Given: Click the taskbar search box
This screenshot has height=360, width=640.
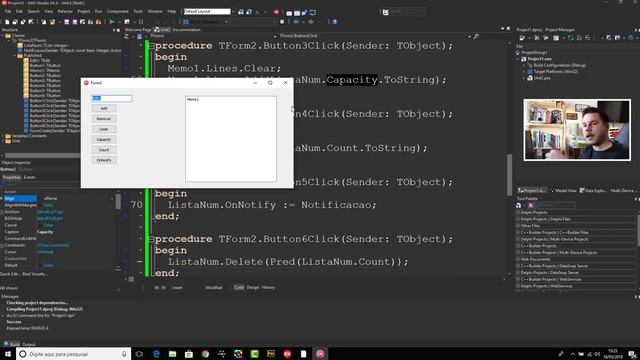Looking at the screenshot, I should point(73,354).
